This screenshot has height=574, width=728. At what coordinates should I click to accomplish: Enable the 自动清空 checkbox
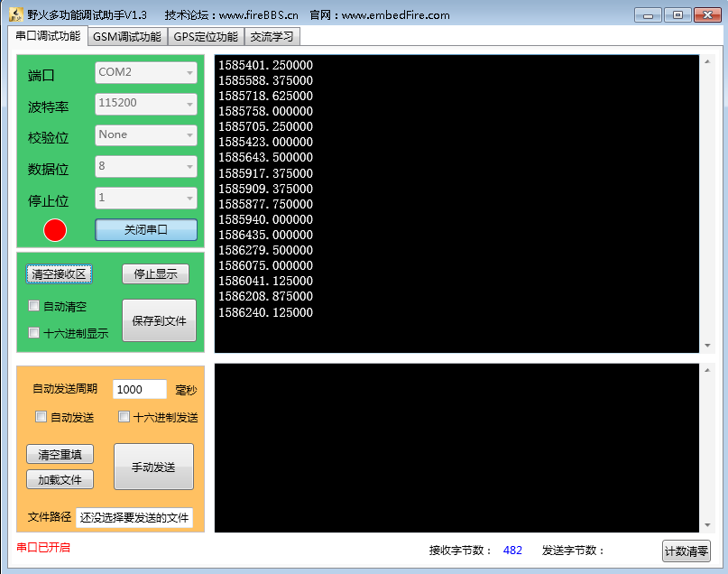(x=34, y=306)
